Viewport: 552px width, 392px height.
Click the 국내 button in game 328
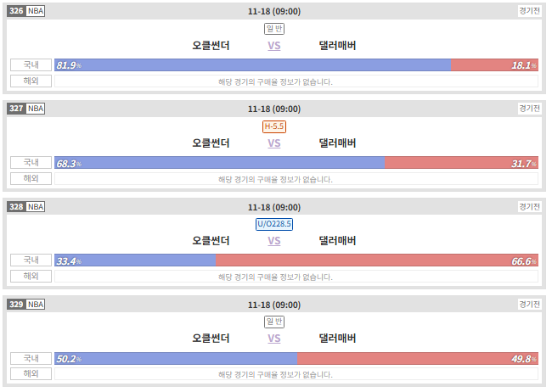[x=31, y=260]
